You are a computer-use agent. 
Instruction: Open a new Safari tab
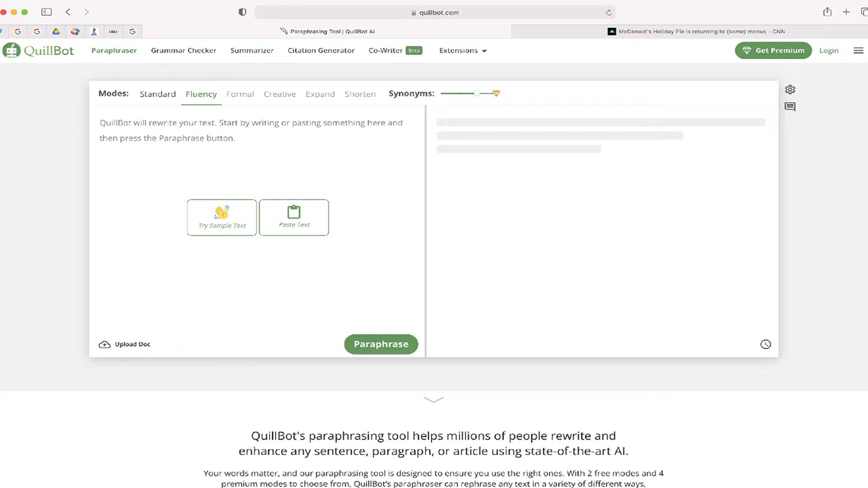[846, 12]
